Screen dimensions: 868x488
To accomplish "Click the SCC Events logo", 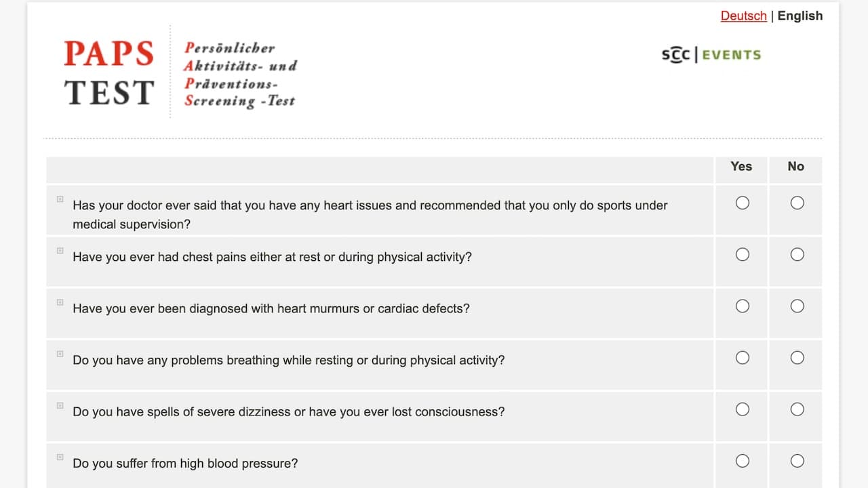I will coord(711,55).
